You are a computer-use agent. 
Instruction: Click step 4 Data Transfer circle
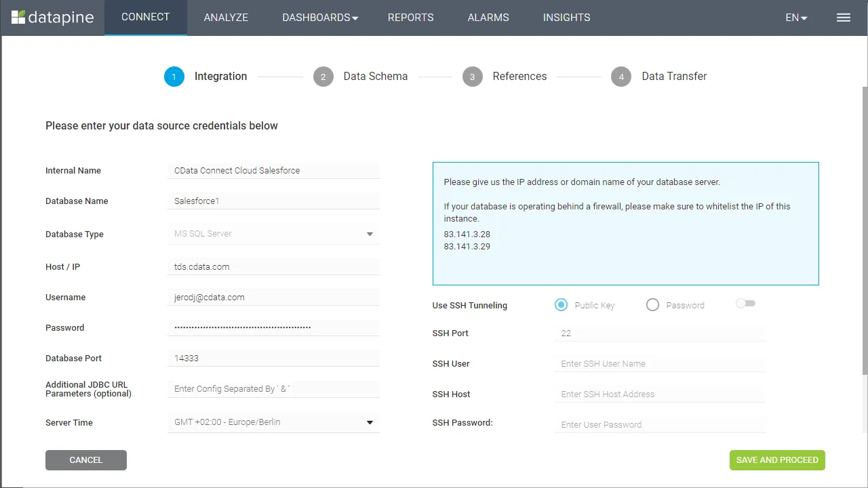tap(620, 77)
